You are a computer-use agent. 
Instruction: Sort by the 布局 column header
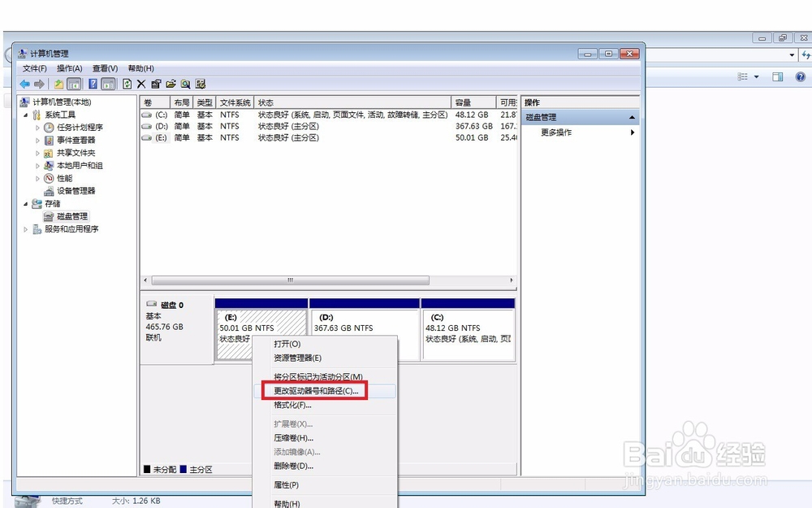[182, 102]
